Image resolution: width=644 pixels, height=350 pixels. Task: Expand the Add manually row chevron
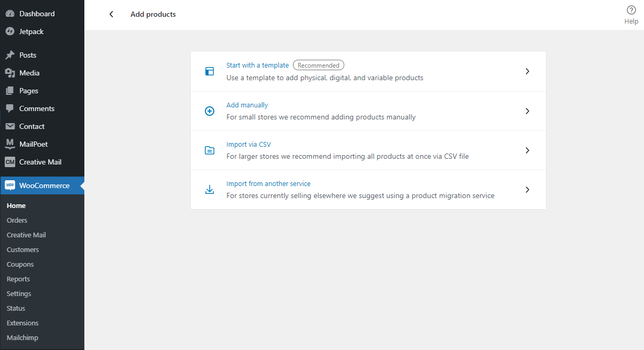pyautogui.click(x=528, y=111)
